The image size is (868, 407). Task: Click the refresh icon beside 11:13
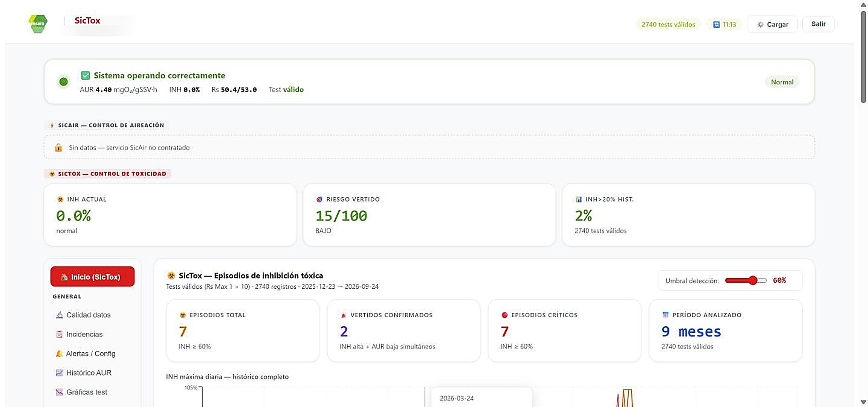coord(717,24)
